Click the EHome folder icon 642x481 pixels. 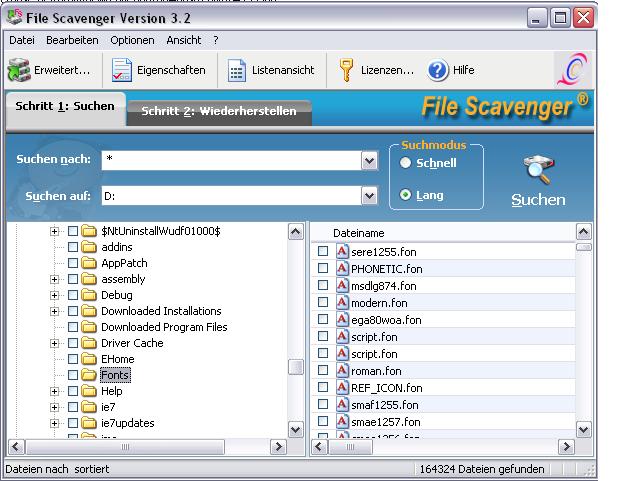coord(89,359)
